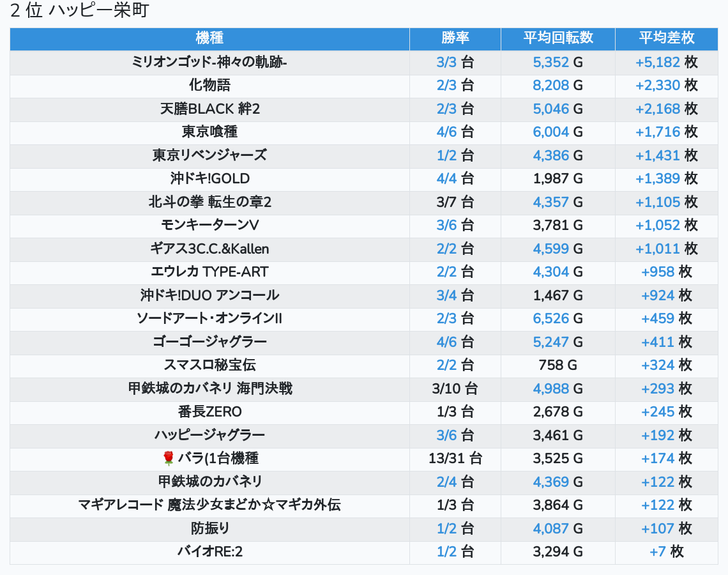Screen dimensions: 728x575
Task: Select the 沖ドキ!GOLD machine name
Action: point(209,179)
